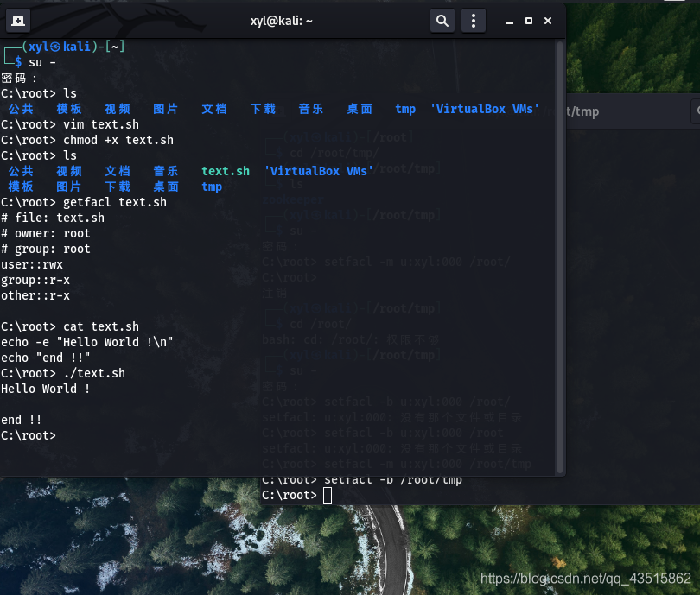Click the 'other::r-x' permission line

[x=35, y=295]
